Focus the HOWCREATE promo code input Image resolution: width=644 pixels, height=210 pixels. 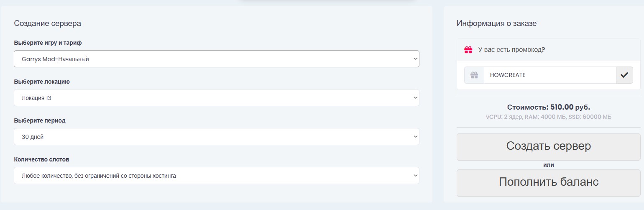tap(549, 75)
